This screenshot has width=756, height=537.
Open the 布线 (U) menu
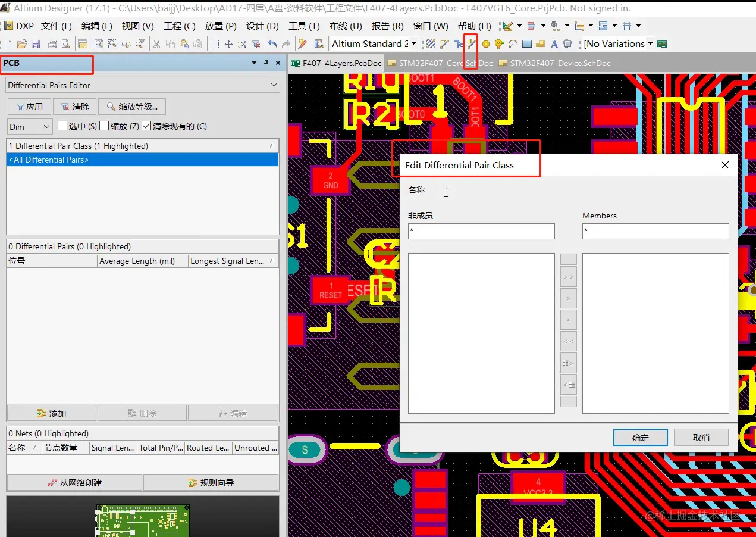click(346, 26)
